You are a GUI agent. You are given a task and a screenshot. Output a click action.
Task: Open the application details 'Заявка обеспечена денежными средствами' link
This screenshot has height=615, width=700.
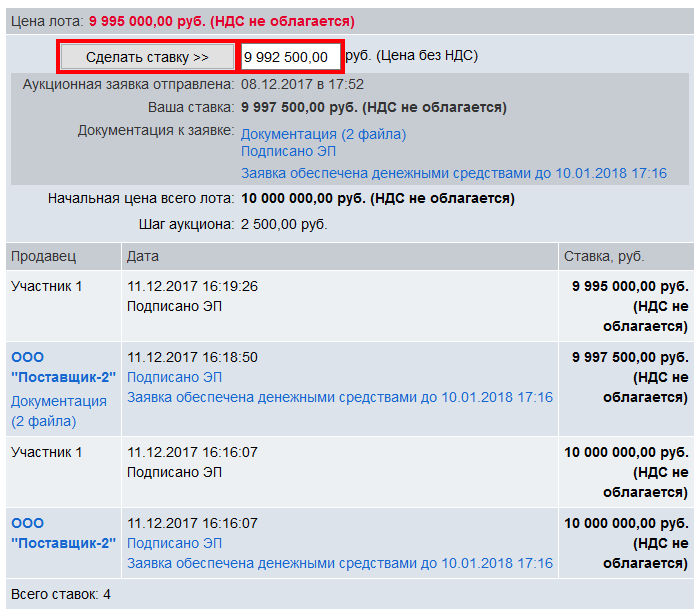[x=453, y=173]
